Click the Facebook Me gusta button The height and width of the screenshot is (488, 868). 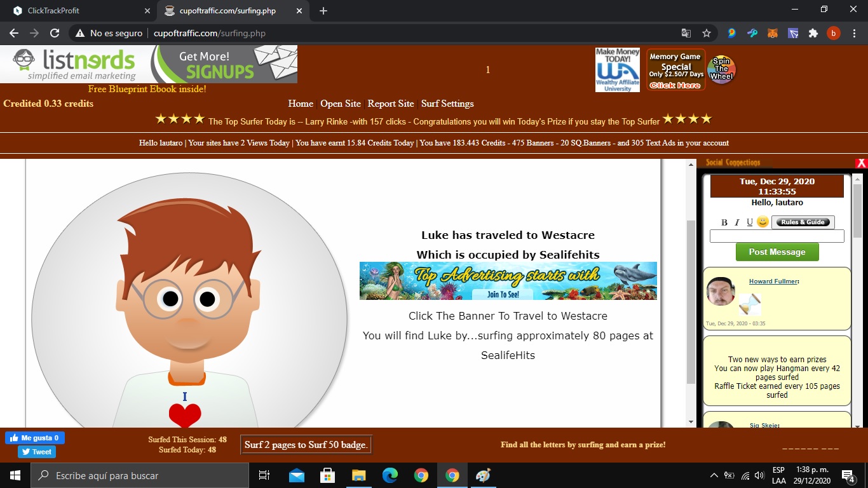click(35, 438)
